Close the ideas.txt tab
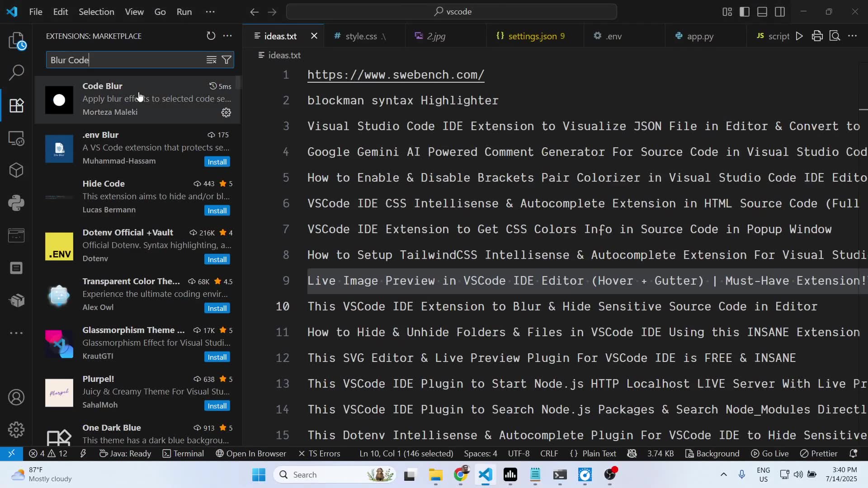868x488 pixels. (314, 36)
